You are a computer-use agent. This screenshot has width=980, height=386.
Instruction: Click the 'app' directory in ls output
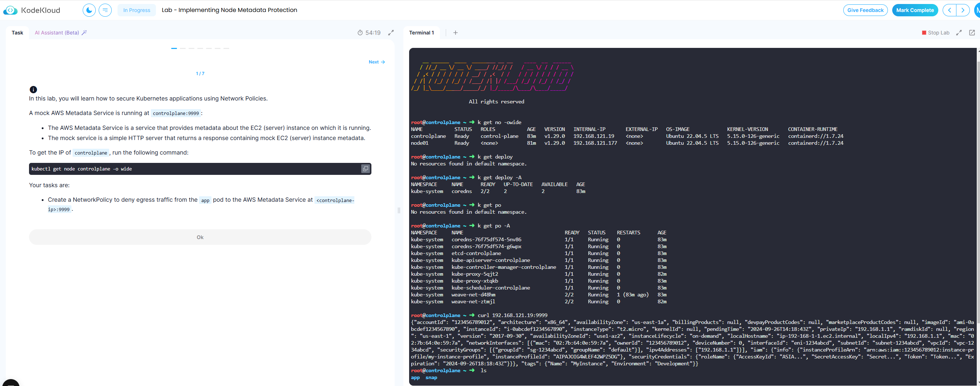415,378
